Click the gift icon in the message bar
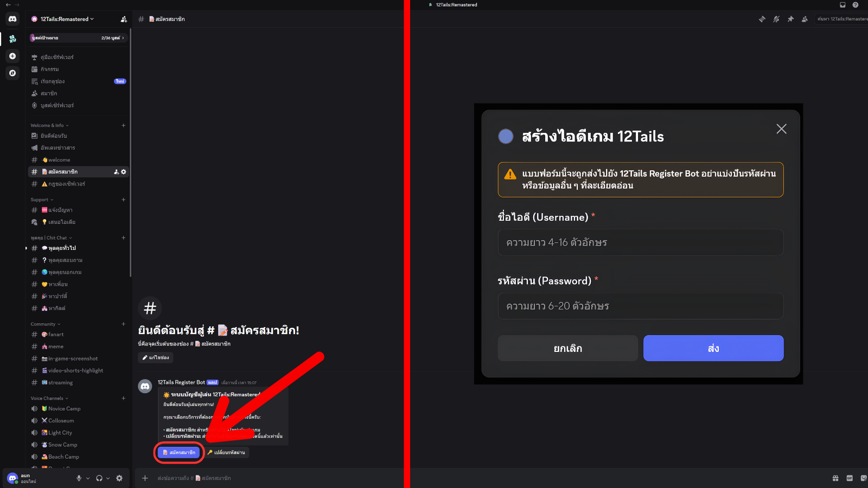Image resolution: width=868 pixels, height=488 pixels. 835,478
